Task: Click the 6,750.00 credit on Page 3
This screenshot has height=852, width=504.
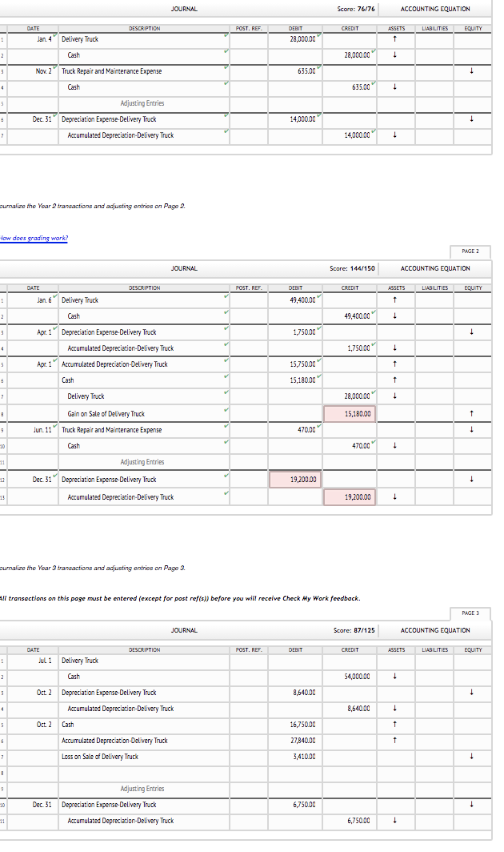Action: click(x=350, y=821)
